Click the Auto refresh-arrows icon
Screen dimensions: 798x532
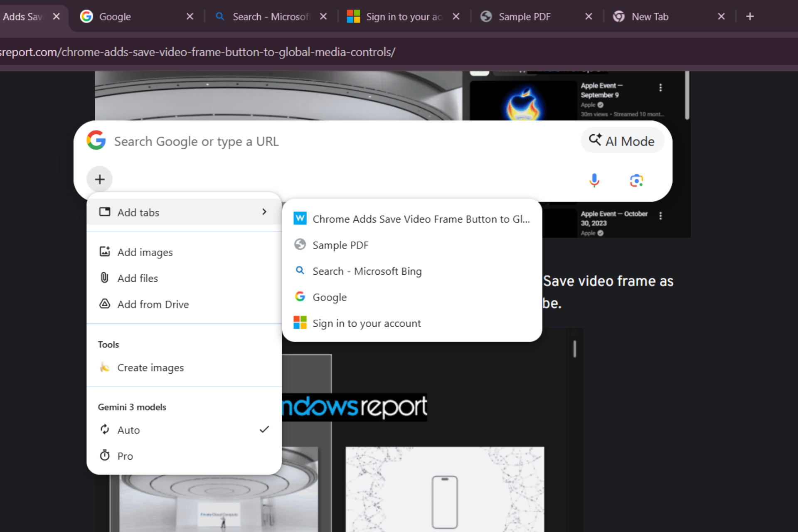pos(105,429)
